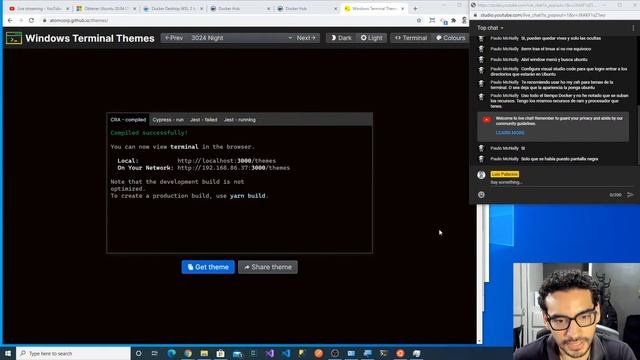Close the Live streaming YouTube tab
Viewport: 640px width, 360px height.
67,9
